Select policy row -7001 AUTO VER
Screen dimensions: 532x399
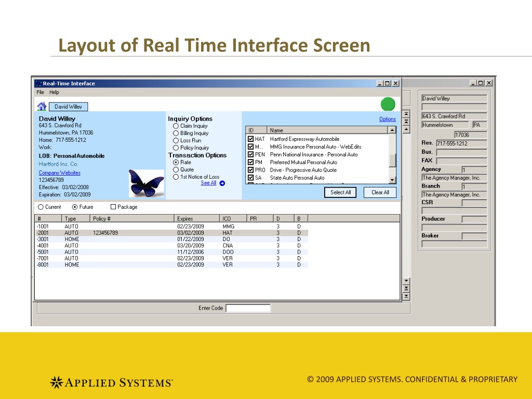point(171,258)
